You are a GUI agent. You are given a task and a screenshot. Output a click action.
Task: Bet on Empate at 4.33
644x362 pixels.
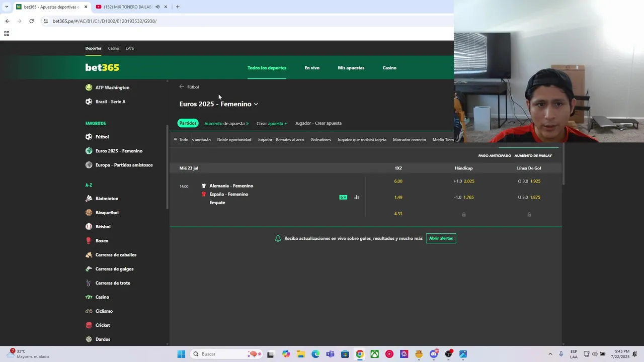click(x=398, y=214)
